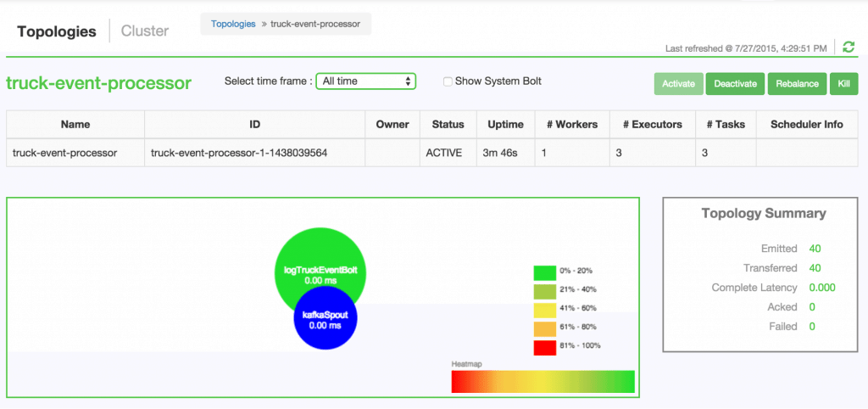Click the Emitted value 40 in summary
The width and height of the screenshot is (868, 409).
815,249
